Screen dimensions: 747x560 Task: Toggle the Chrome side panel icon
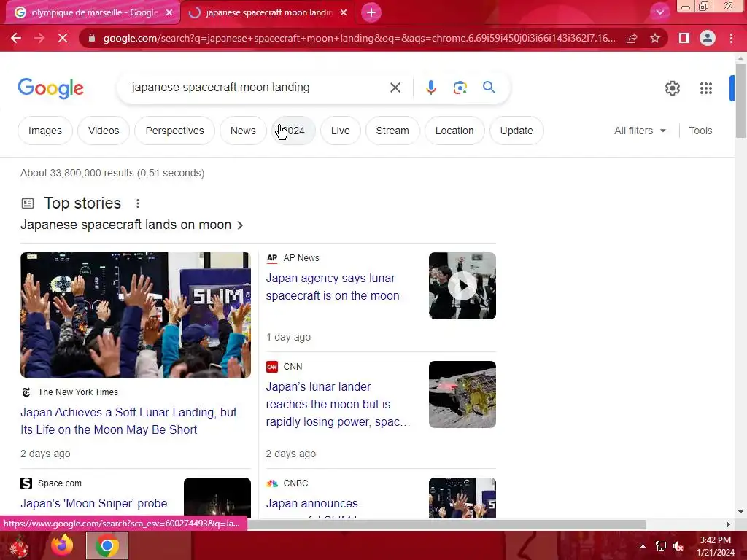pyautogui.click(x=684, y=38)
